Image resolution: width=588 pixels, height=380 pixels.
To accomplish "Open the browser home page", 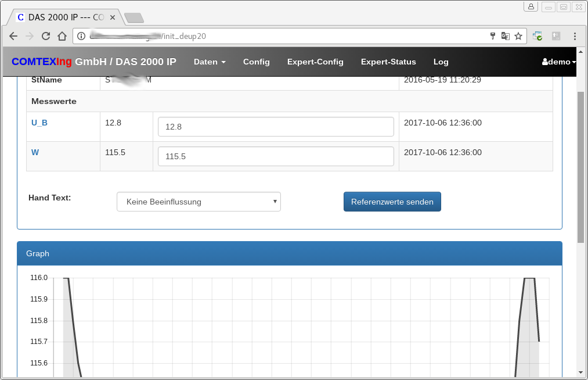I will [62, 36].
